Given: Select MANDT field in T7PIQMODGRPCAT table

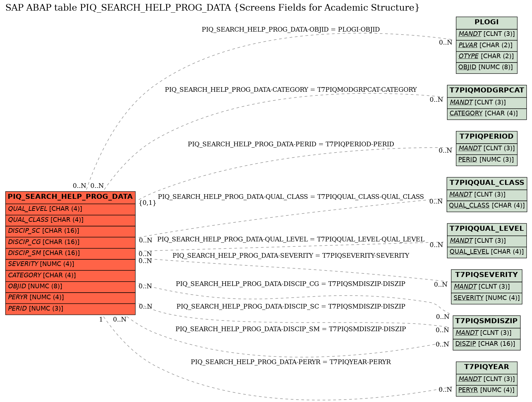Looking at the screenshot, I should coord(487,103).
